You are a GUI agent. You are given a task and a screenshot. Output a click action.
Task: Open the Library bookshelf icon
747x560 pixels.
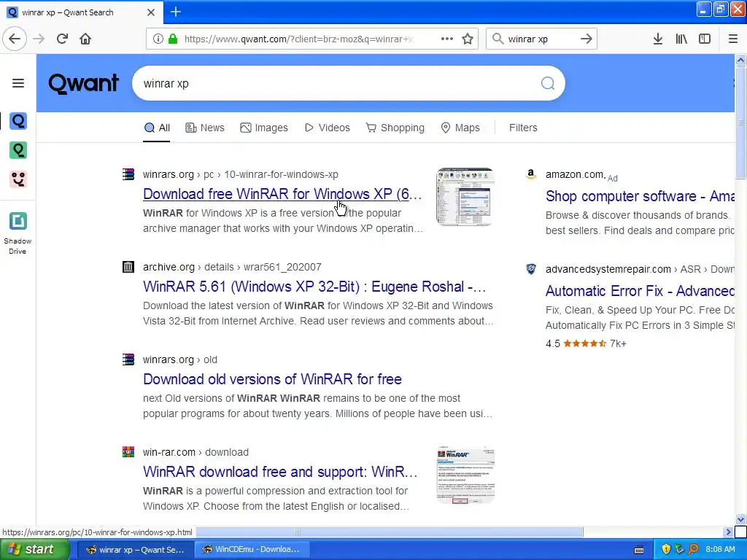(681, 39)
